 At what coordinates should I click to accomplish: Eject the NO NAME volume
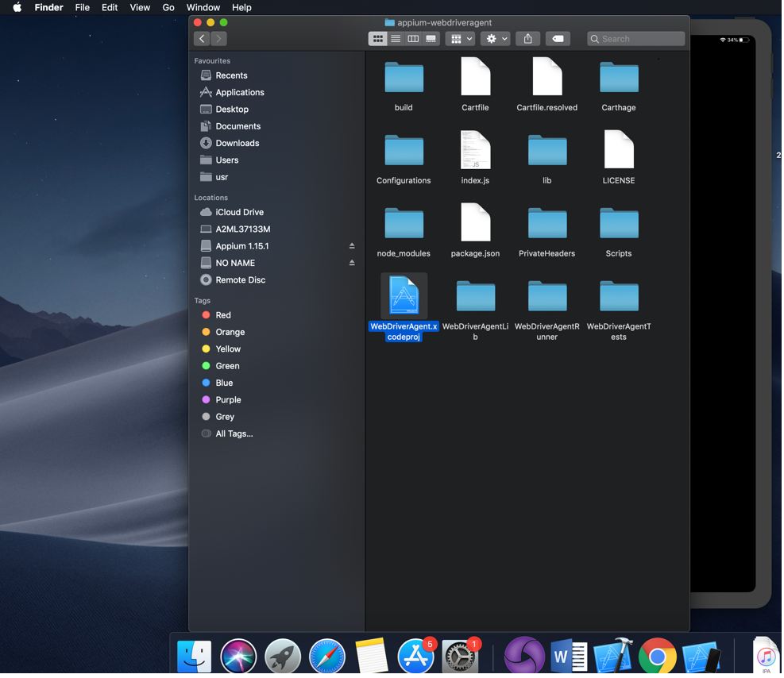(x=352, y=263)
